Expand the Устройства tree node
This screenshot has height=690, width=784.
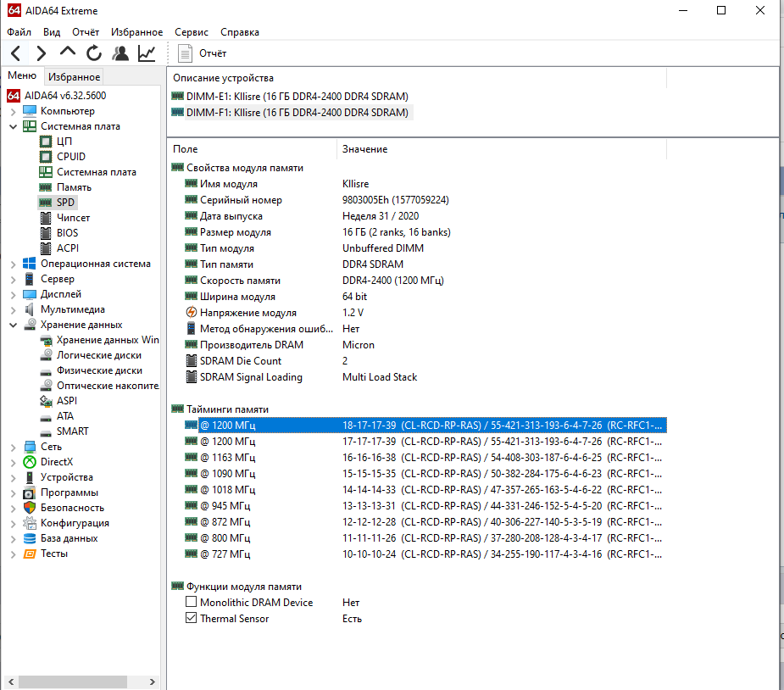pos(13,477)
